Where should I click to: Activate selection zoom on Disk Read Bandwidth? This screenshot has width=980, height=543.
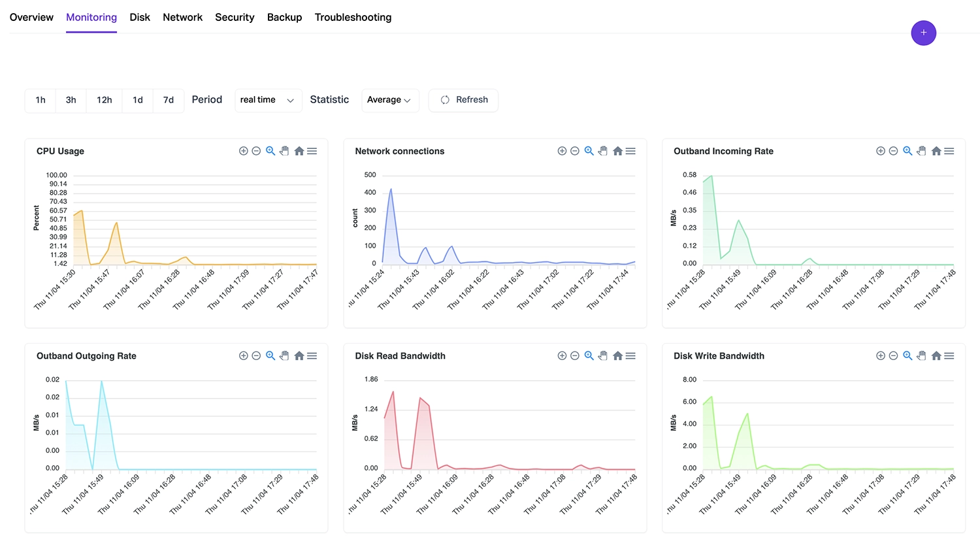click(x=589, y=356)
